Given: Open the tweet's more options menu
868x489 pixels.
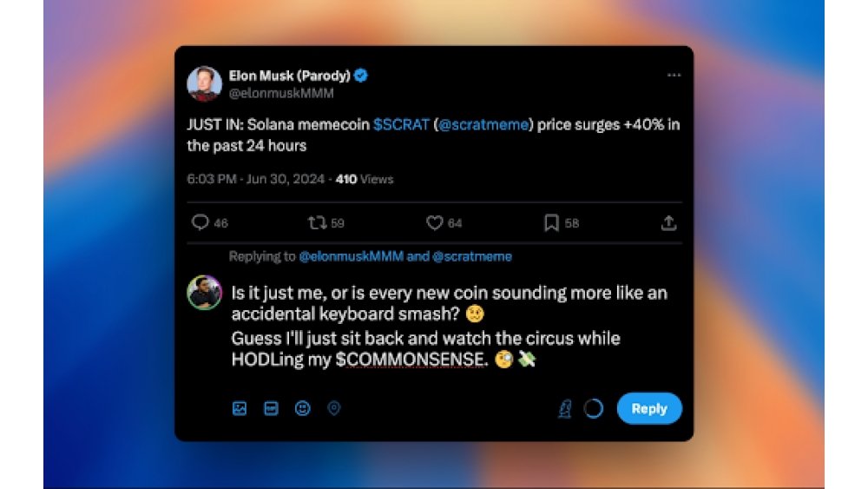Looking at the screenshot, I should click(x=674, y=76).
